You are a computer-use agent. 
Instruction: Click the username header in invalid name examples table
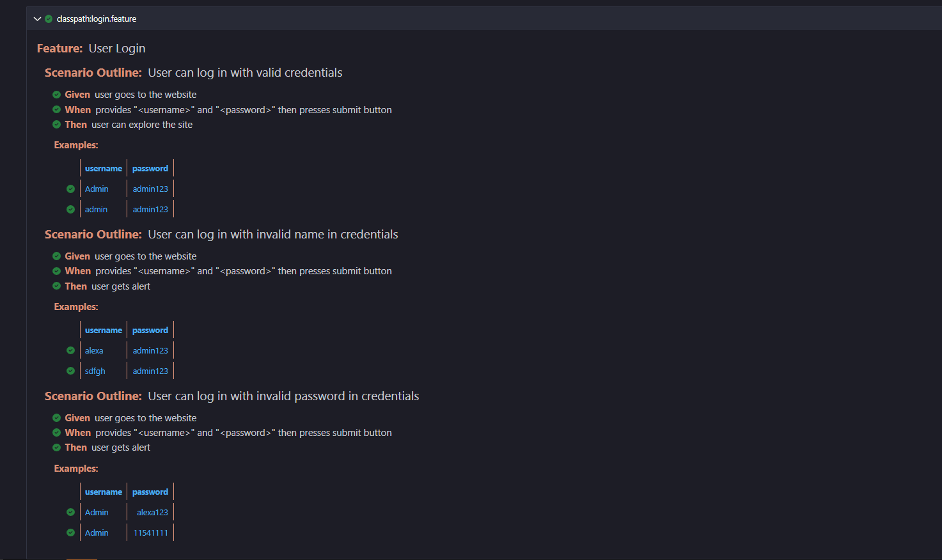click(104, 331)
